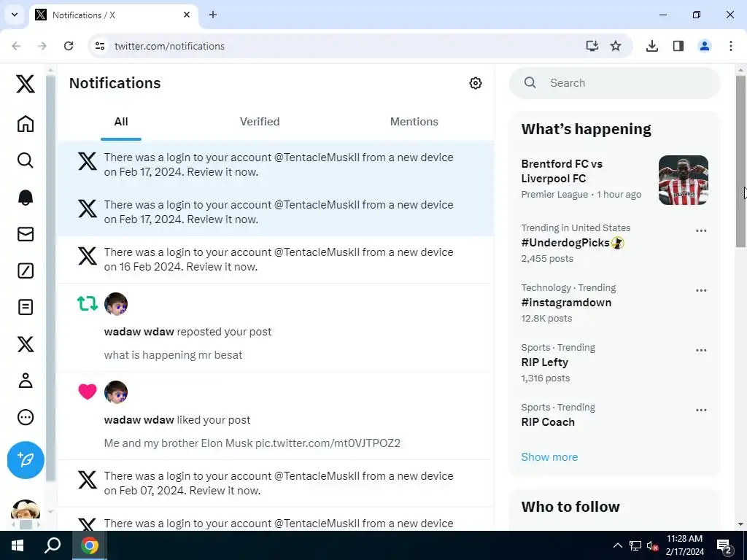The height and width of the screenshot is (560, 747).
Task: Open the Profile person icon
Action: [26, 381]
